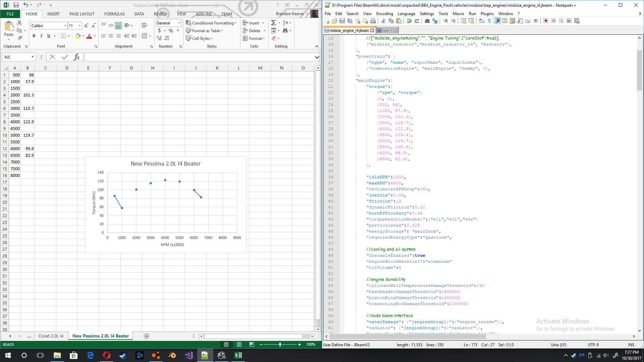
Task: Toggle Underline formatting in Excel
Action: (49, 36)
